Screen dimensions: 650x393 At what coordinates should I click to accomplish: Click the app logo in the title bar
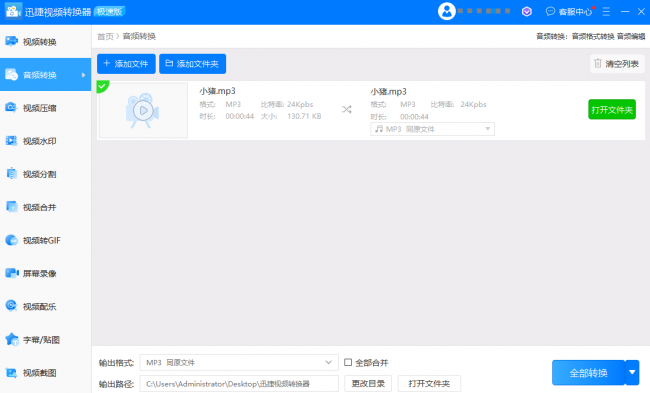pyautogui.click(x=13, y=11)
